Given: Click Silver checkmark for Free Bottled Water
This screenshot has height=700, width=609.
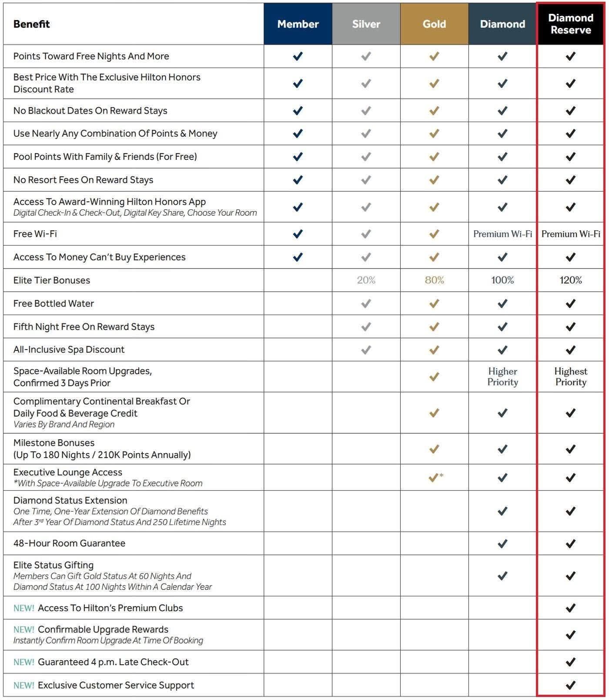Looking at the screenshot, I should (366, 303).
